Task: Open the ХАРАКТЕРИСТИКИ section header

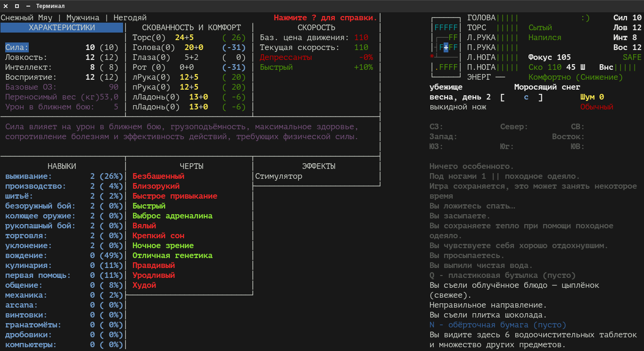Action: tap(62, 28)
